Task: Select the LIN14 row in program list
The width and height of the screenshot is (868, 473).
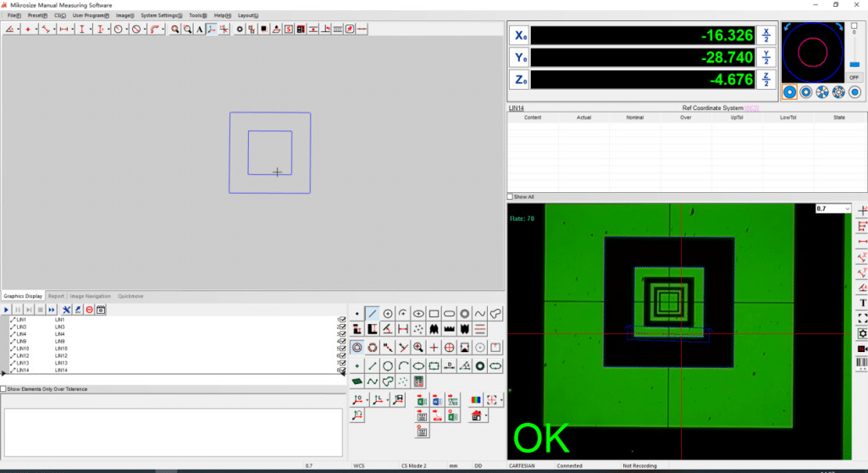Action: tap(174, 370)
